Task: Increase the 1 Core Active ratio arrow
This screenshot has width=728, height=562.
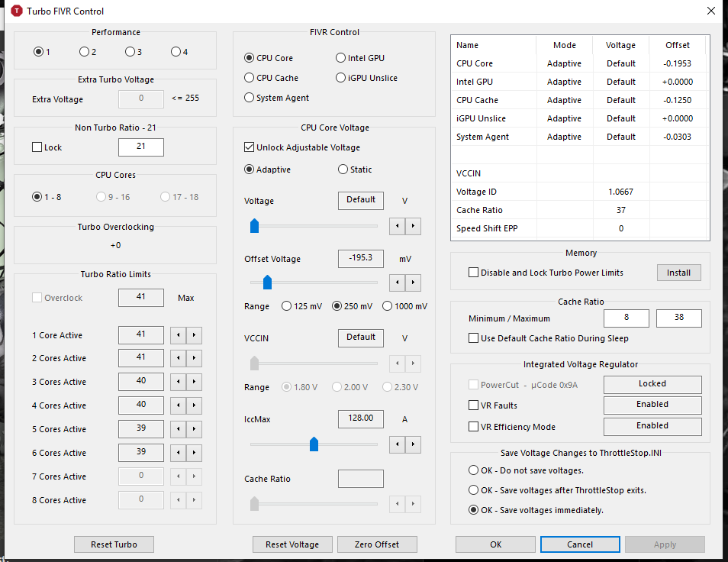Action: pos(194,335)
